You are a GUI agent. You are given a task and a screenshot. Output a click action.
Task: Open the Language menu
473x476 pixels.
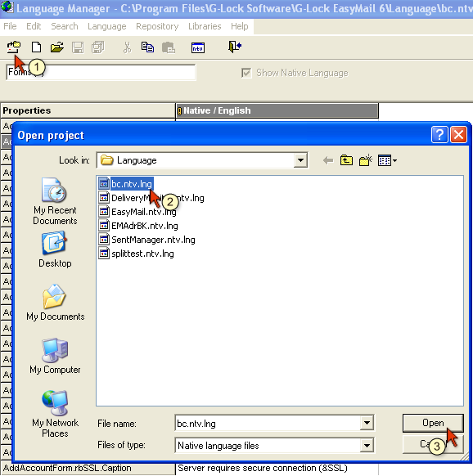tap(107, 26)
